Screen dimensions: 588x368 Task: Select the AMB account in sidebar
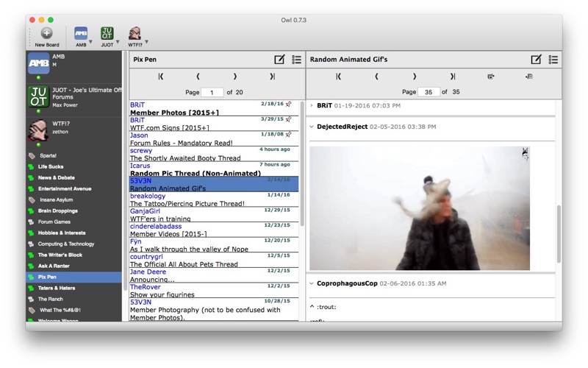coord(74,66)
